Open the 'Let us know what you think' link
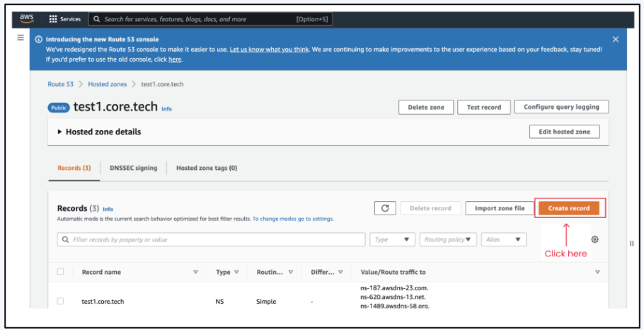Viewport: 644px width, 330px height. (x=269, y=50)
